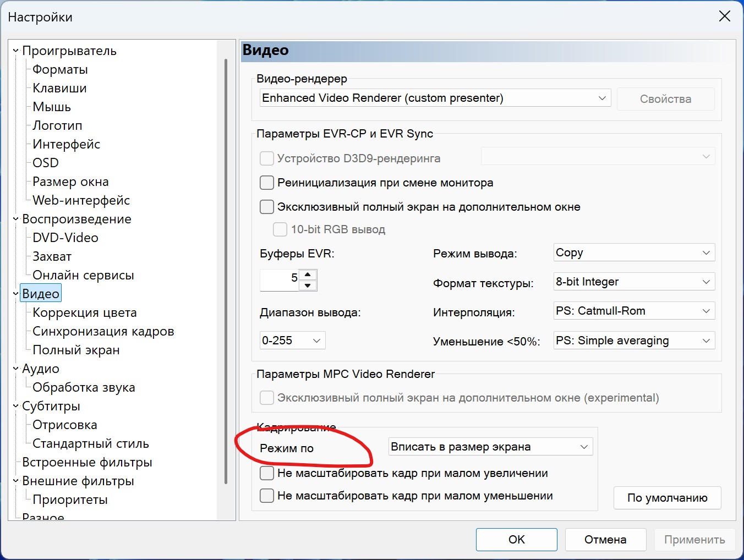Enable Реинициализация при смене монитора checkbox
744x560 pixels.
(267, 183)
